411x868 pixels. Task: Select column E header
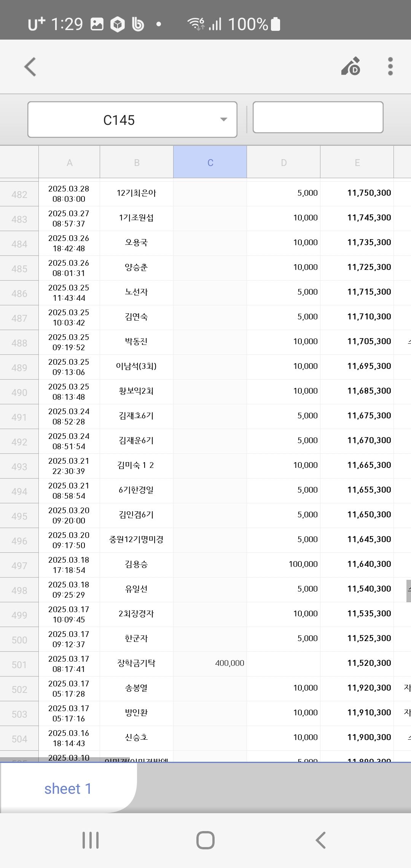pyautogui.click(x=357, y=163)
